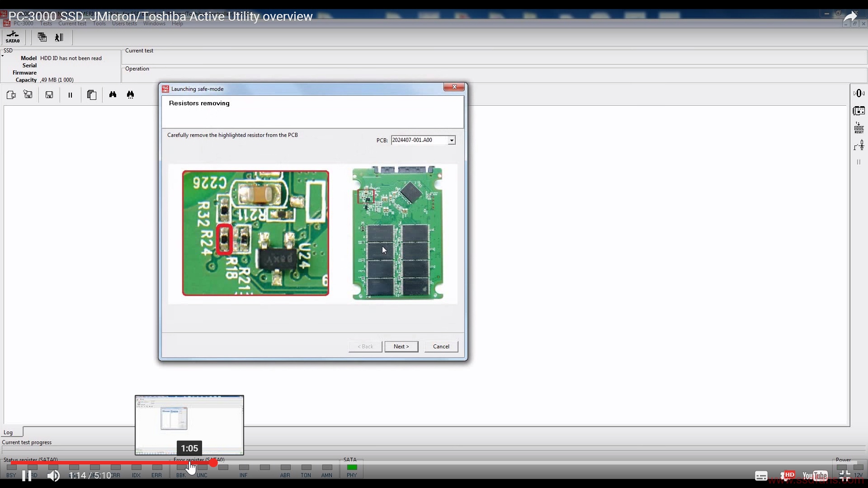Toggle the video subtitles button
Viewport: 868px width, 488px height.
click(x=761, y=476)
